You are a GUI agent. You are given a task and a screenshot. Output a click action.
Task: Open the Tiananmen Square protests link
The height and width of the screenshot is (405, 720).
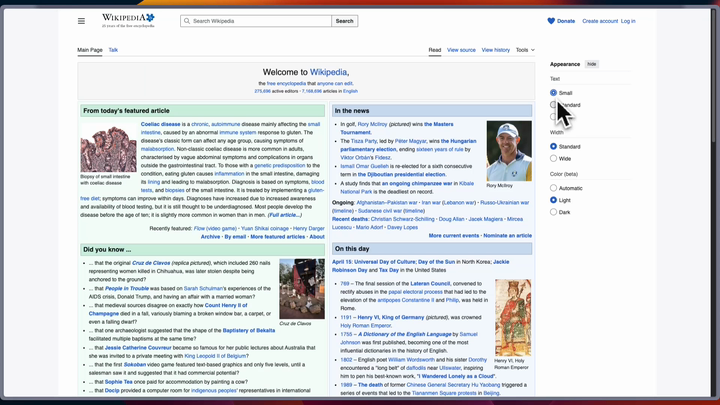pyautogui.click(x=444, y=393)
